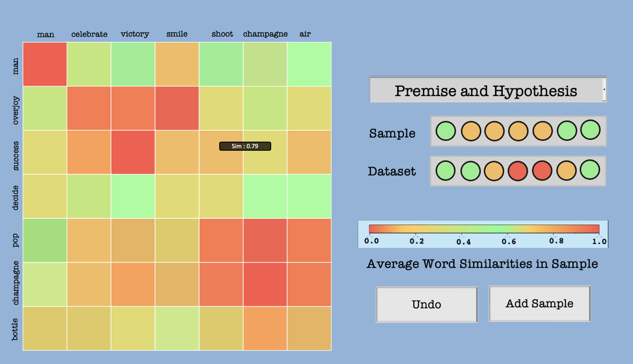Image resolution: width=633 pixels, height=364 pixels.
Task: Open the Premise and Hypothesis dropdown
Action: (x=486, y=91)
